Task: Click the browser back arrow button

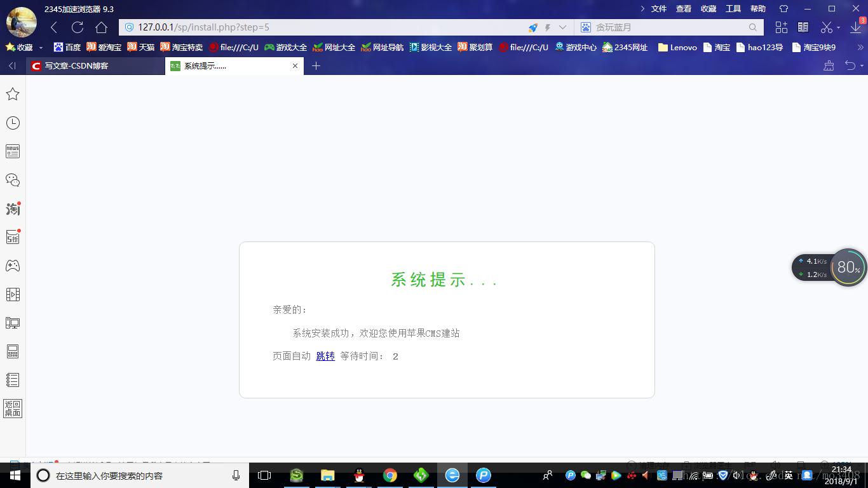Action: [54, 27]
